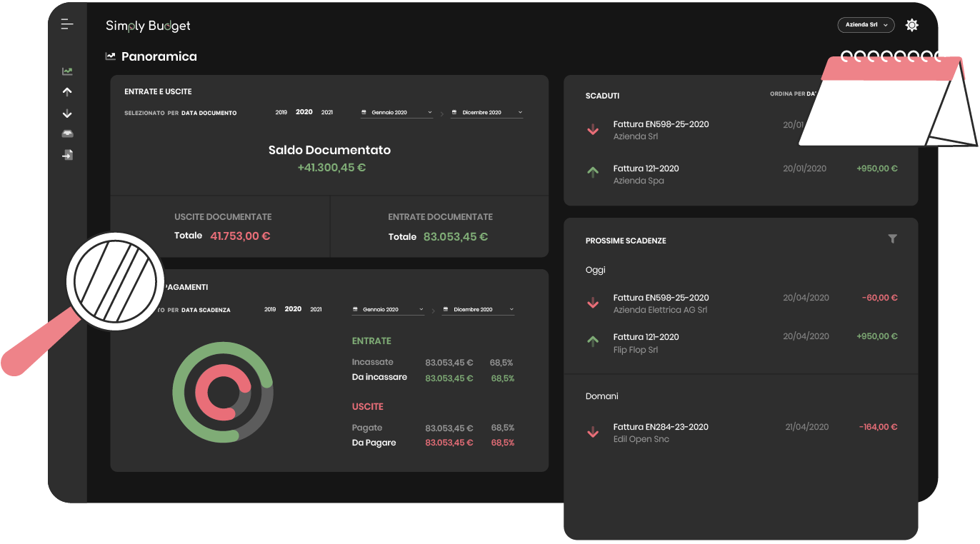
Task: Open the down-arrow section in the sidebar
Action: pyautogui.click(x=67, y=114)
